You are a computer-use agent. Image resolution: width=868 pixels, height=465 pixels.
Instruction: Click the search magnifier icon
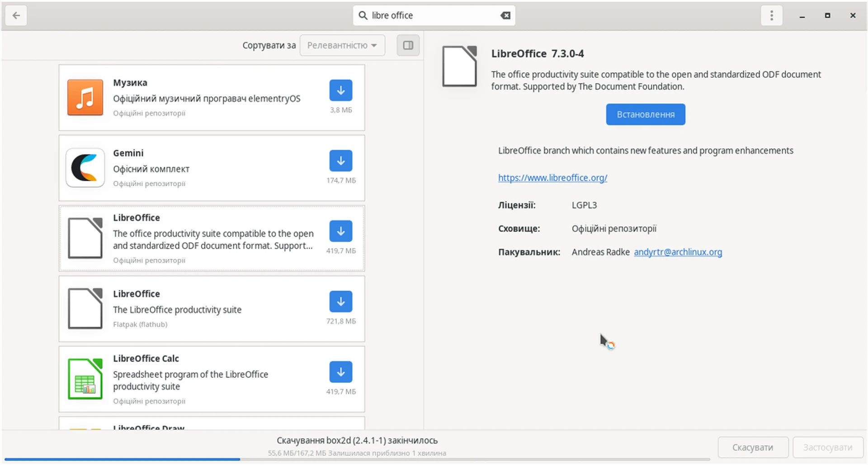(363, 16)
